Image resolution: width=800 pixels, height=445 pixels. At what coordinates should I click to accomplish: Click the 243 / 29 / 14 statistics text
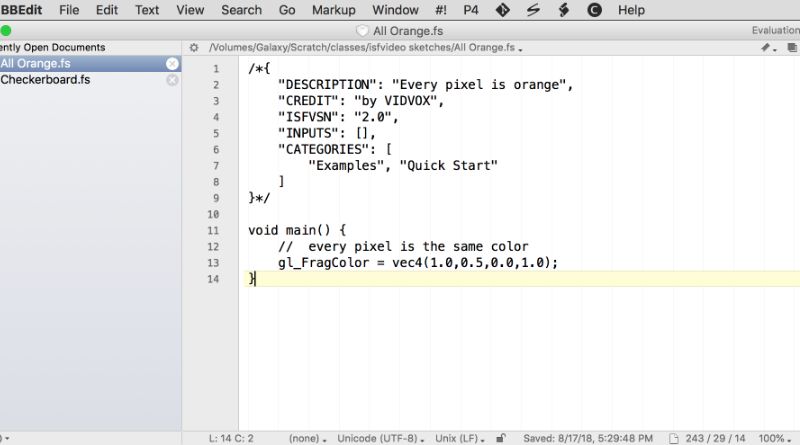[x=715, y=438]
